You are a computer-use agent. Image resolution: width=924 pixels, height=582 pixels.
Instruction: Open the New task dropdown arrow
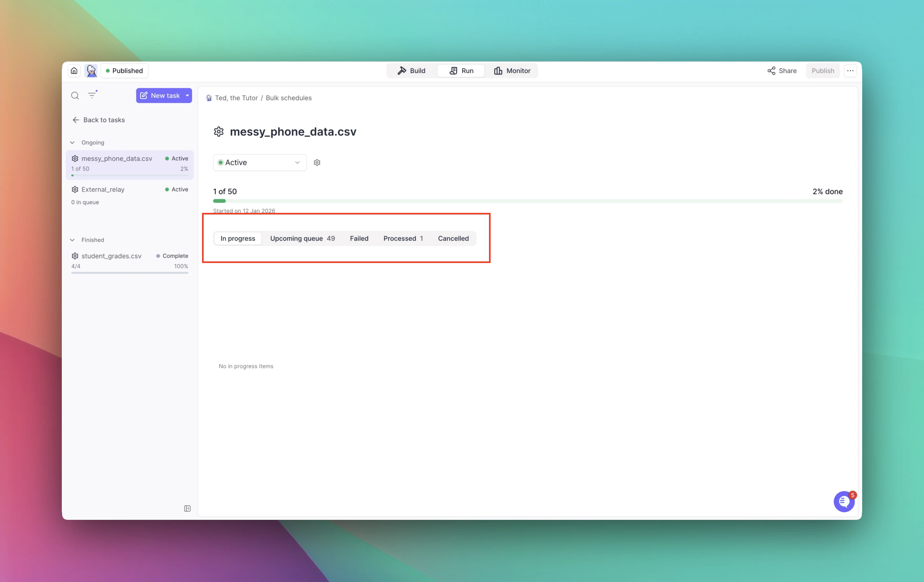[187, 96]
